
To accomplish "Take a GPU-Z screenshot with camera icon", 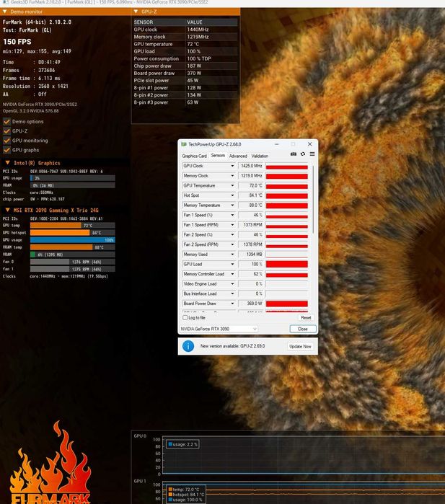I will click(x=294, y=154).
